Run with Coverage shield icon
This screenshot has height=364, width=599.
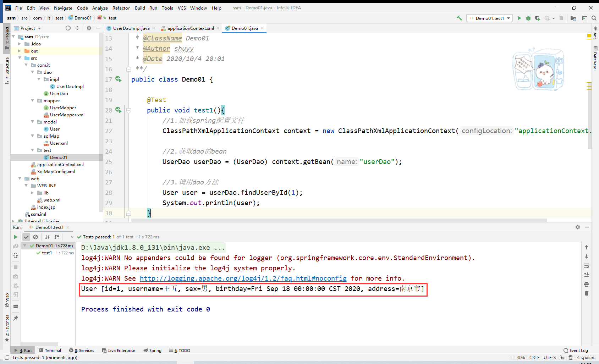tap(538, 18)
